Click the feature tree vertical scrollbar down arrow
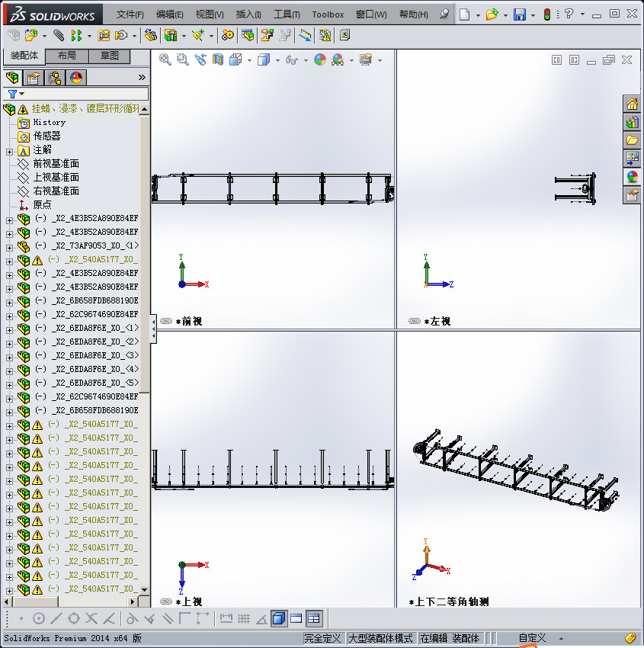The image size is (644, 648). (144, 589)
